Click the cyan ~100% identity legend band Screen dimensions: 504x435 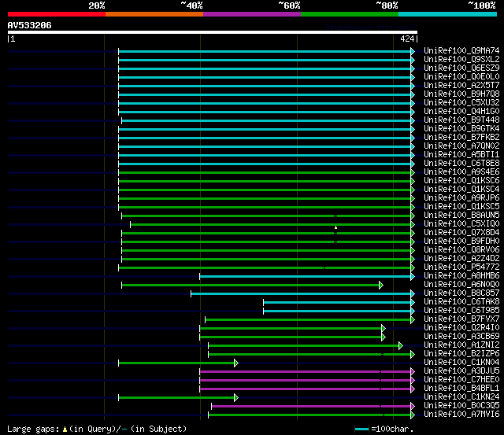click(448, 14)
